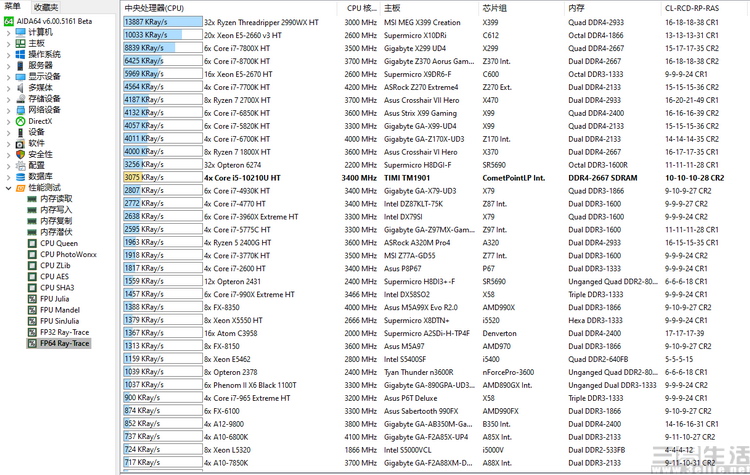Collapse the 性能测试 tree node

click(x=8, y=188)
